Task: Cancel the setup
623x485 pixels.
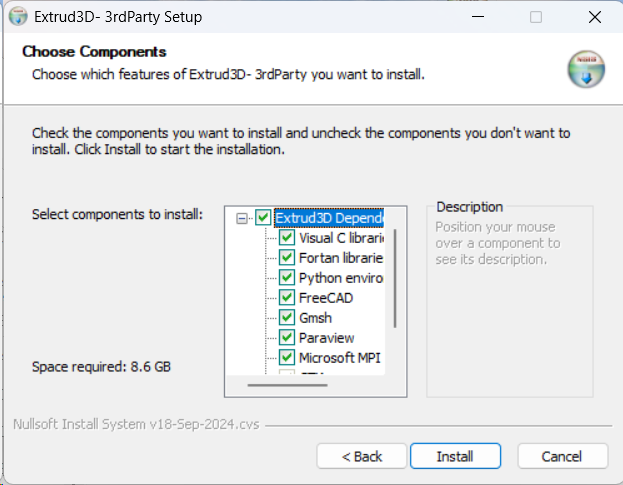Action: (562, 456)
